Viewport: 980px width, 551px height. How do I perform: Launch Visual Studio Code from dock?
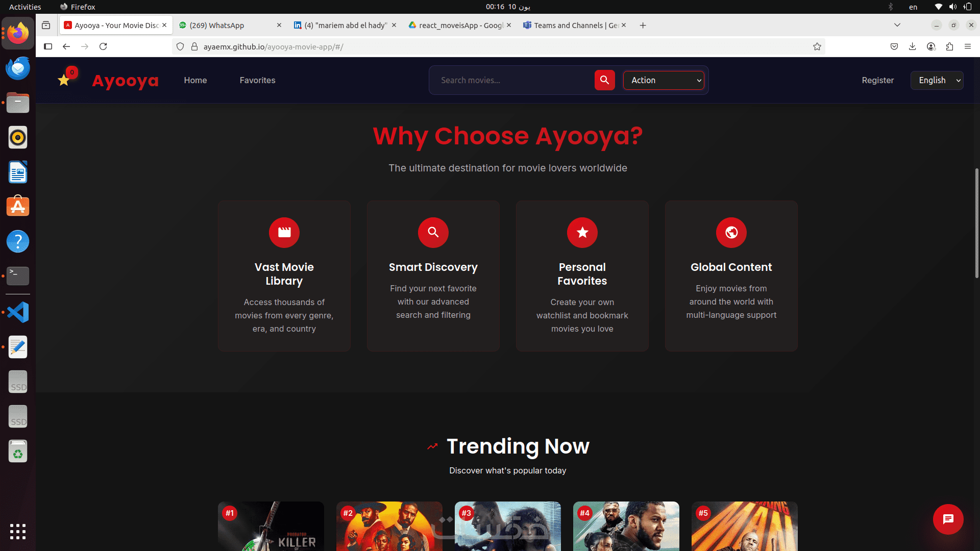coord(18,312)
